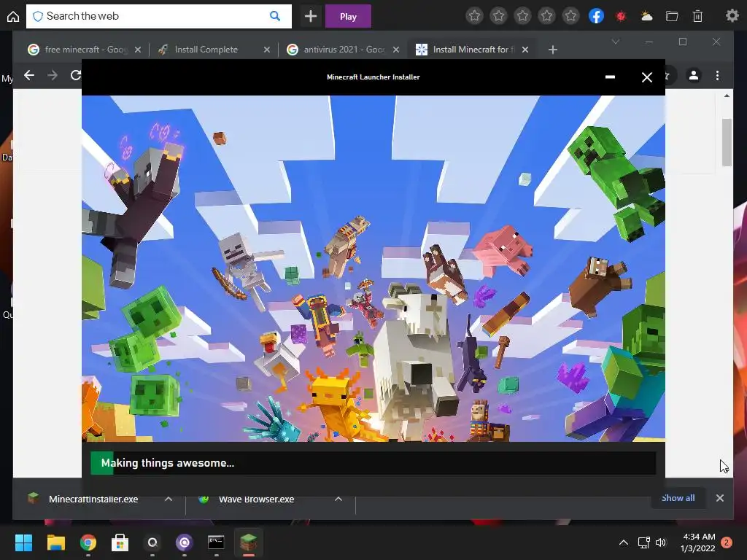Click the volume speaker icon in tray
The width and height of the screenshot is (747, 560).
coord(661,542)
